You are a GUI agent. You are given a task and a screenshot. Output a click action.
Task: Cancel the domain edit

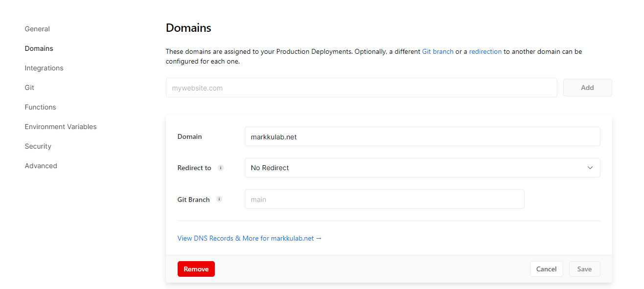click(546, 269)
